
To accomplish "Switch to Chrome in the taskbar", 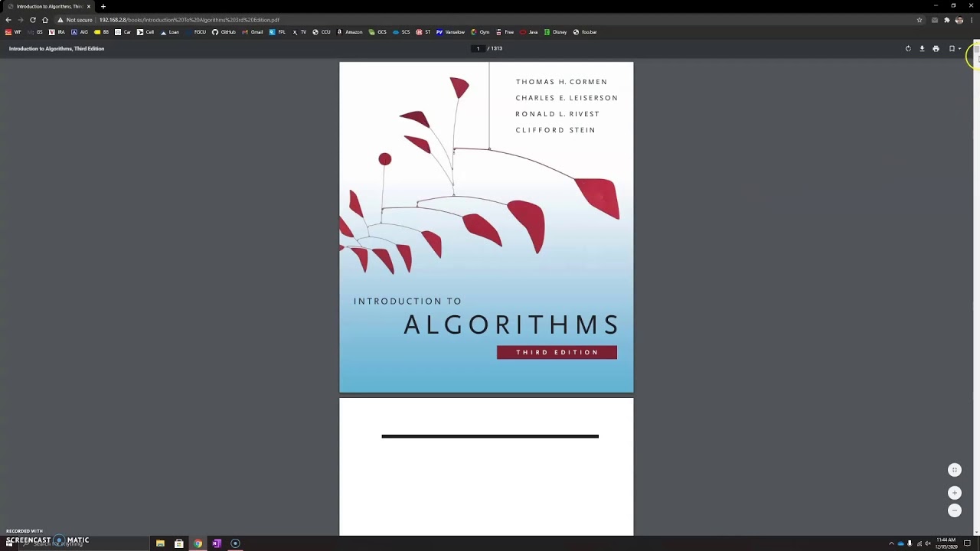I will point(198,543).
